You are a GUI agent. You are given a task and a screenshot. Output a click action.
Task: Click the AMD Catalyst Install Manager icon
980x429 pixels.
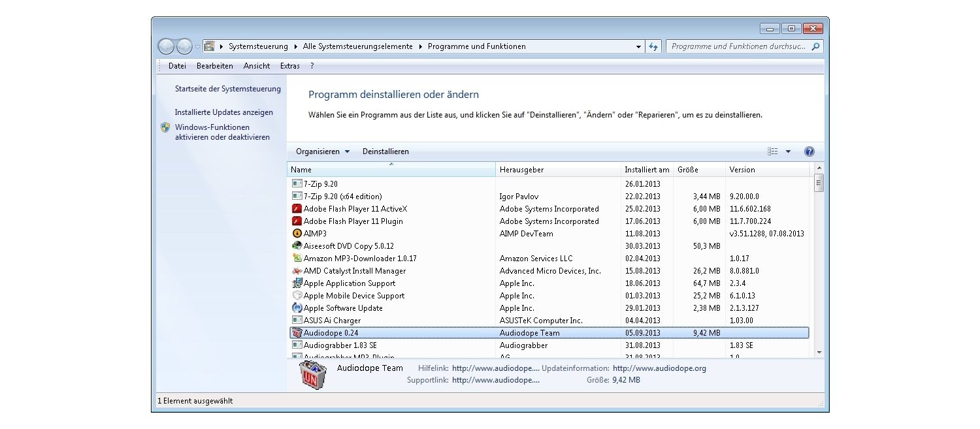[297, 271]
